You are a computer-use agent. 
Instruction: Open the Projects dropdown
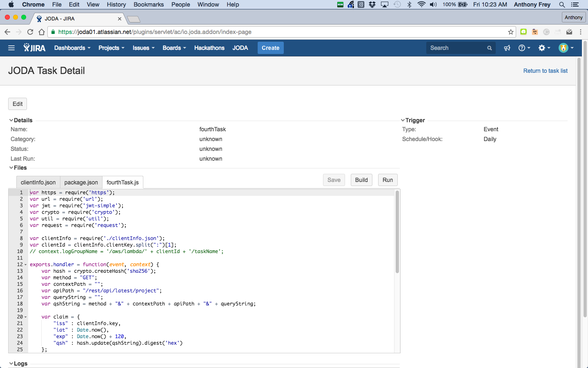(111, 48)
